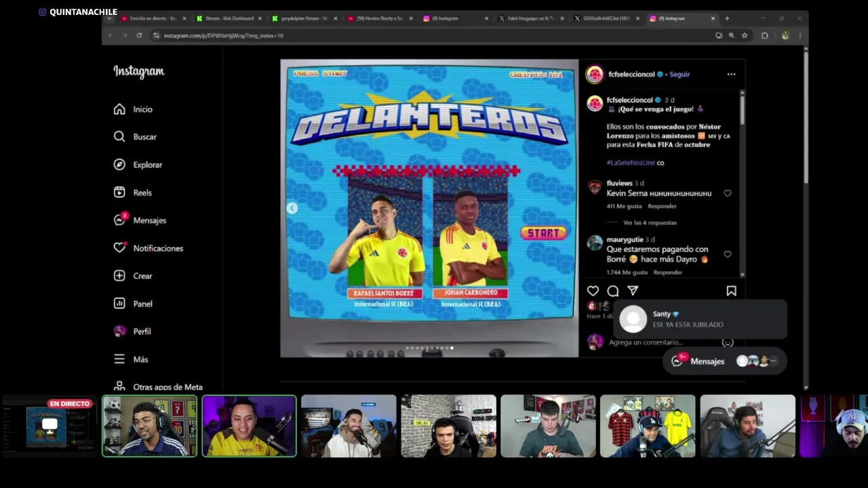The height and width of the screenshot is (488, 868).
Task: Go to Inicio in sidebar
Action: click(134, 109)
